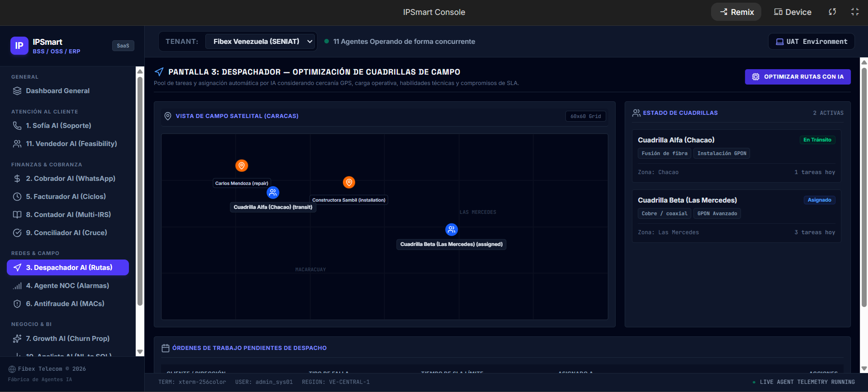Screen dimensions: 868x392
Task: Click the refresh arrows icon beside Device
Action: pos(832,12)
